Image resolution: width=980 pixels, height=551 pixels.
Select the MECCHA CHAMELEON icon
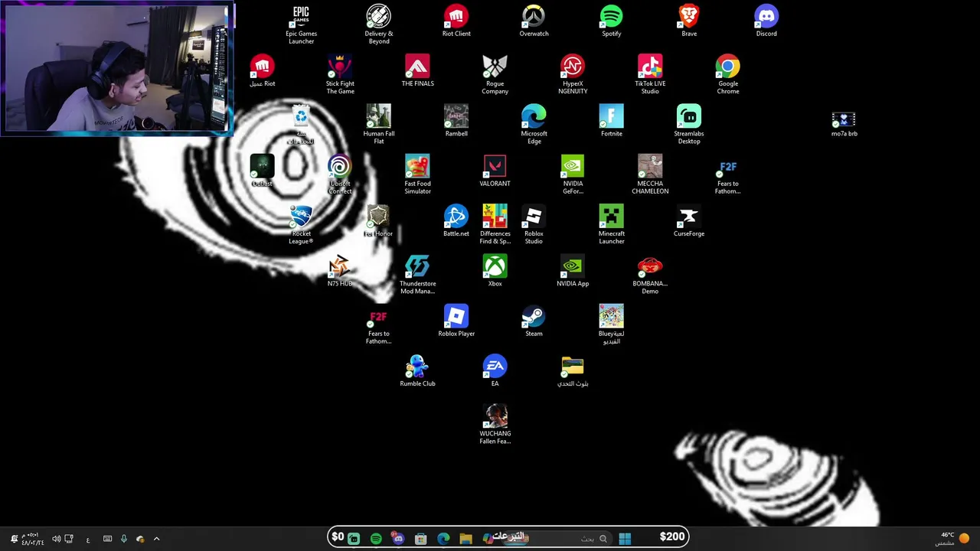pos(650,175)
